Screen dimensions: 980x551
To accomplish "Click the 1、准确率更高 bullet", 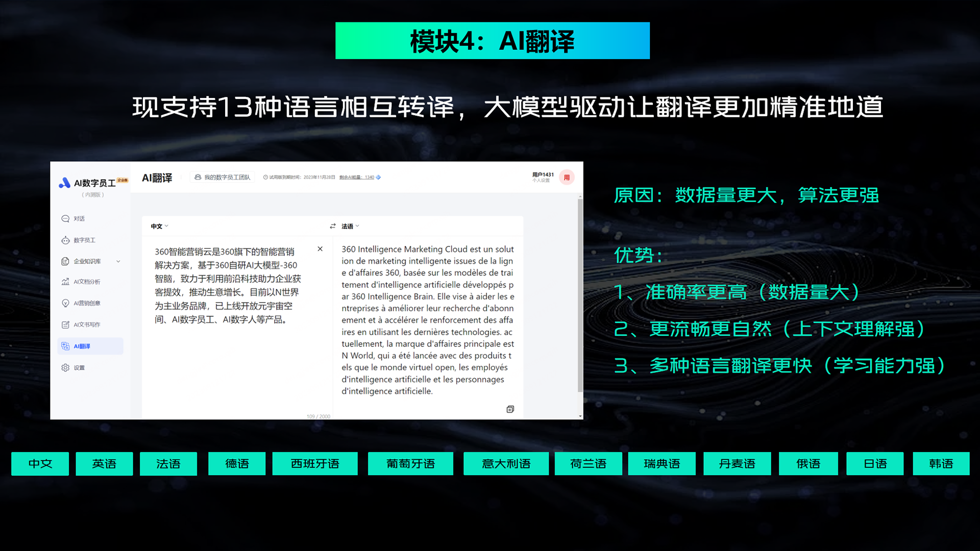I will pos(737,292).
